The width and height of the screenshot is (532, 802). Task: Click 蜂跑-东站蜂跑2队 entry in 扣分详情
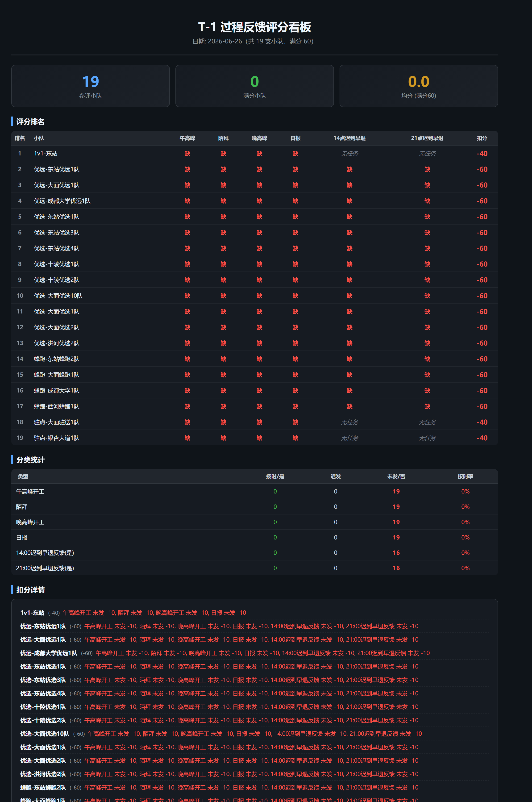254,787
